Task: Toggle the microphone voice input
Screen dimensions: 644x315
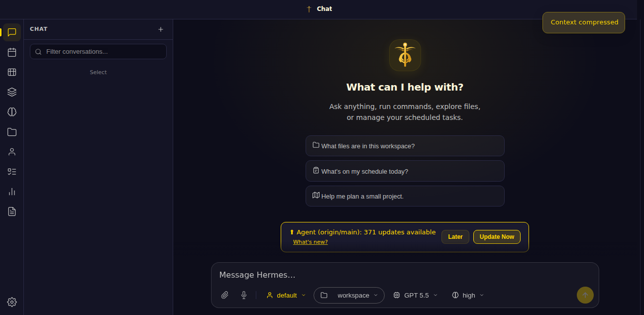Action: [x=244, y=295]
